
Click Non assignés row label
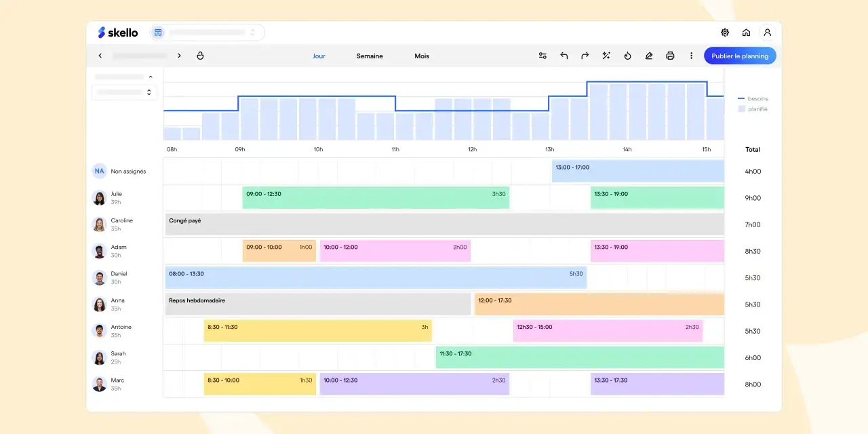coord(128,172)
